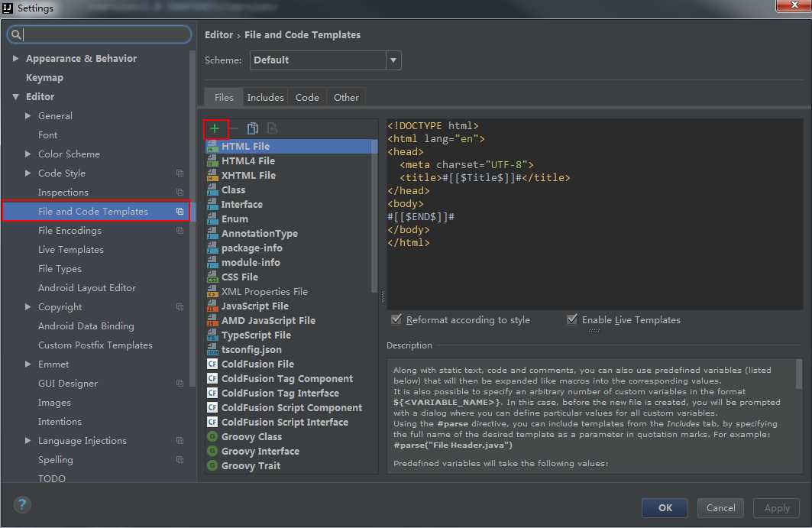Select File Types settings item

[x=60, y=269]
